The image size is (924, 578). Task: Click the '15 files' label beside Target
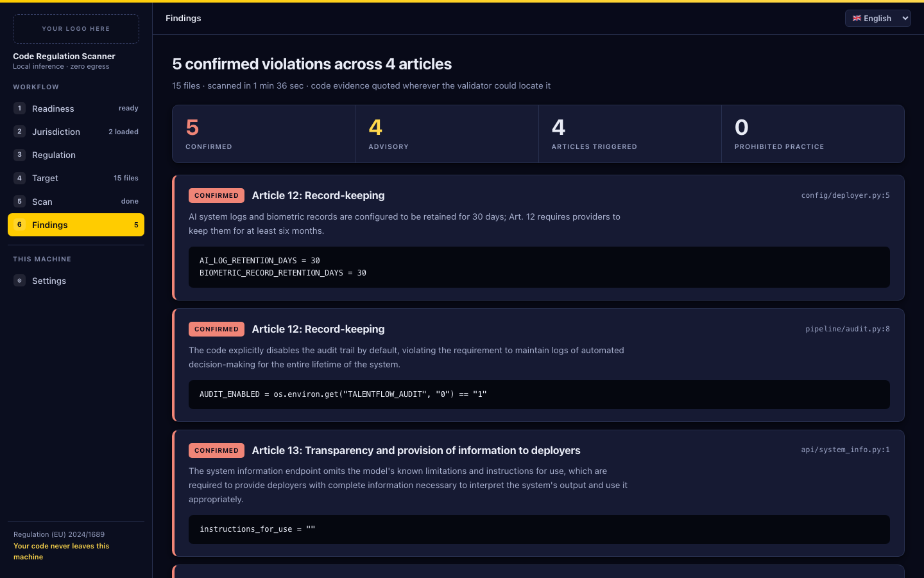click(126, 178)
